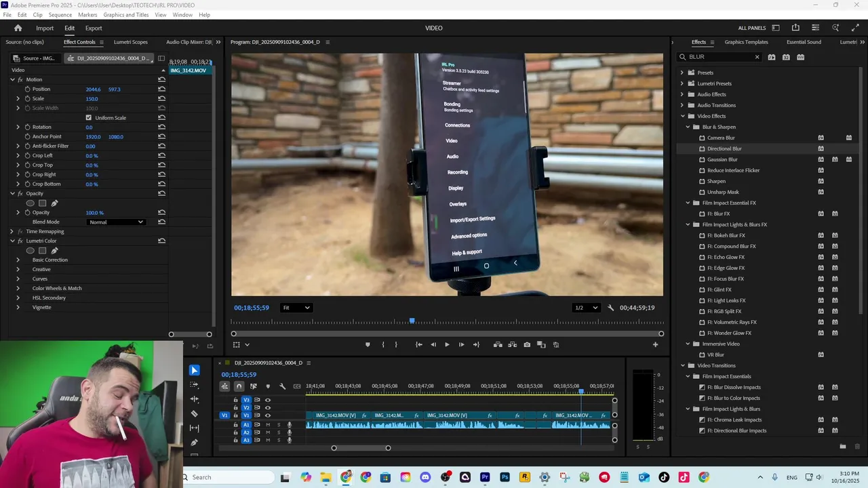The width and height of the screenshot is (868, 488).
Task: Hide the V2 track with its eye icon
Action: pos(267,407)
